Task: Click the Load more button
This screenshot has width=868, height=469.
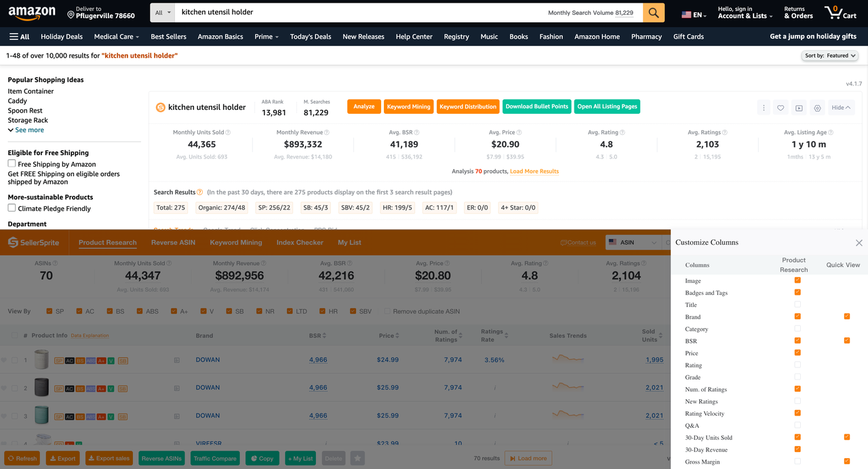Action: [528, 459]
